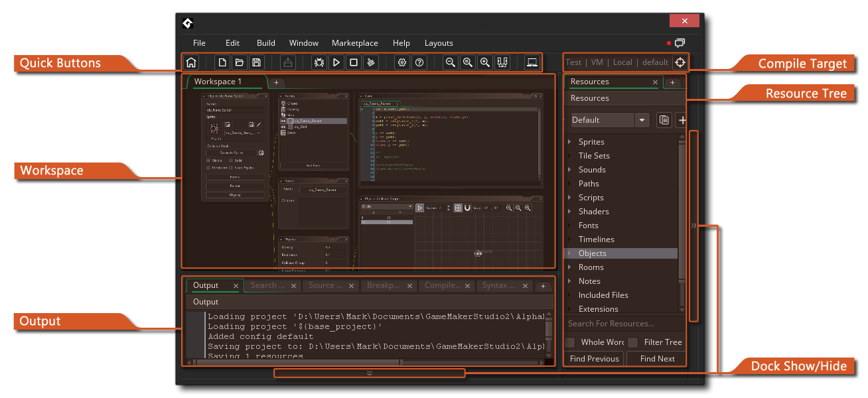The width and height of the screenshot is (868, 398).
Task: Click the Home start page icon
Action: pyautogui.click(x=191, y=63)
